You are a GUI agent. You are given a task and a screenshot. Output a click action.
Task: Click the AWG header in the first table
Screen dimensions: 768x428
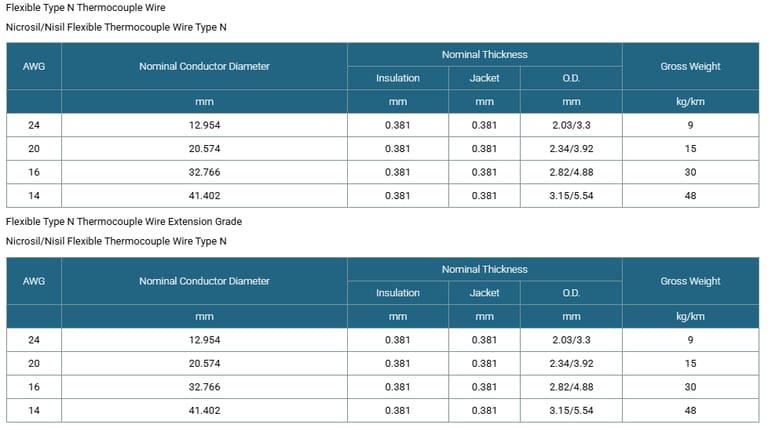(x=34, y=67)
